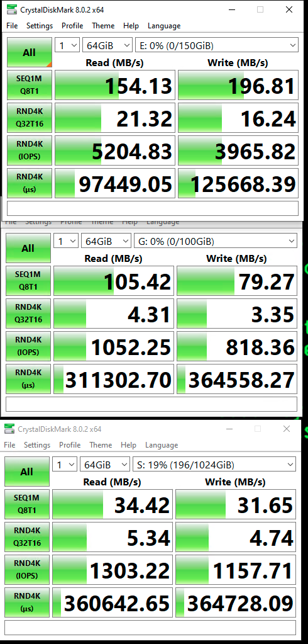Open test count dropdown in G: drive window
Viewport: 308px width, 644px height.
[x=66, y=241]
